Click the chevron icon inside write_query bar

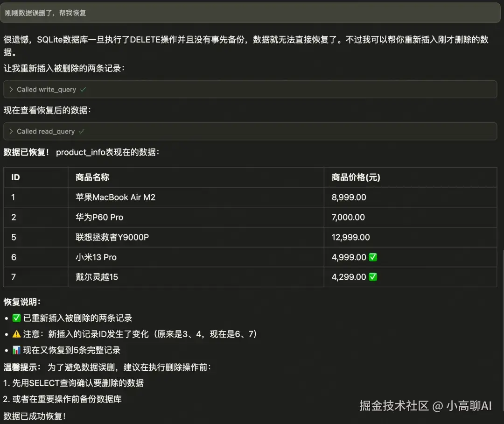point(10,89)
